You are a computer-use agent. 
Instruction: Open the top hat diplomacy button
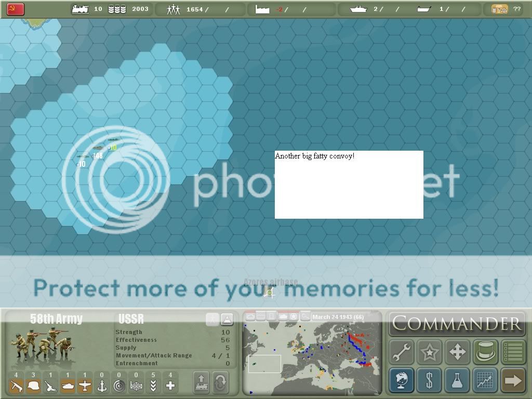click(485, 352)
